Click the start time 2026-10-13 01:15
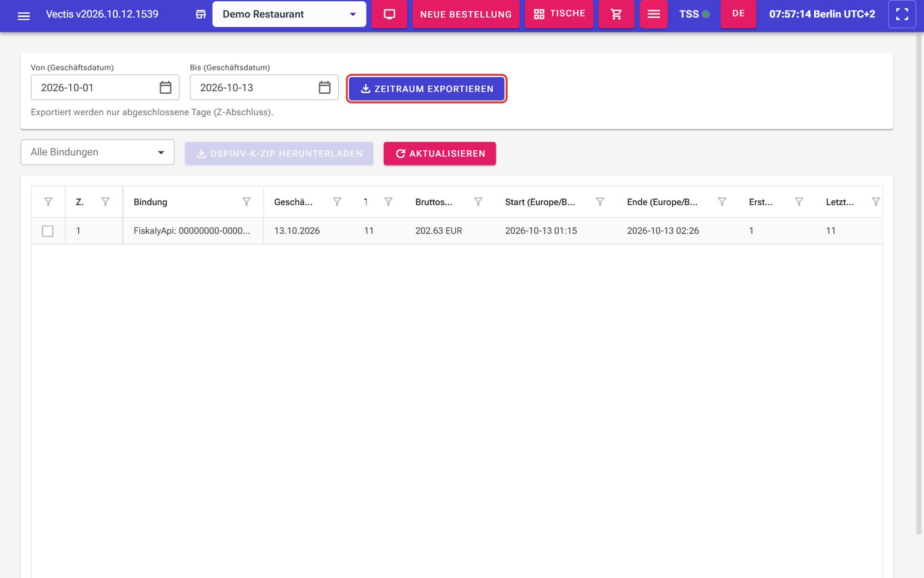This screenshot has width=924, height=578. click(541, 231)
